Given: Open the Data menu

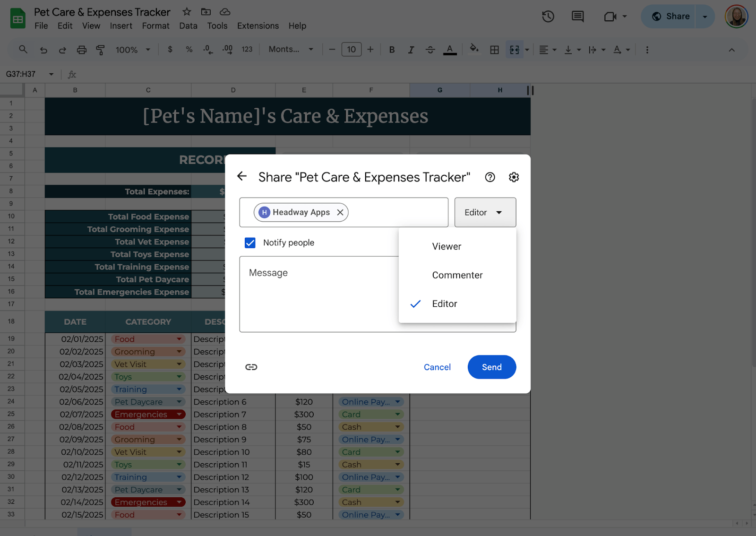Looking at the screenshot, I should [188, 26].
